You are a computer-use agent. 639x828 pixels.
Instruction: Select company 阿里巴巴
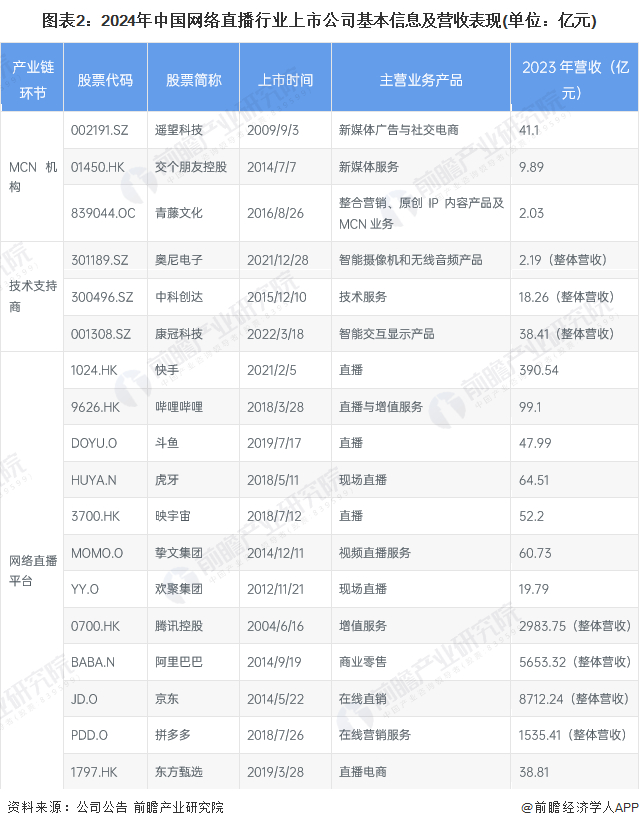(178, 662)
